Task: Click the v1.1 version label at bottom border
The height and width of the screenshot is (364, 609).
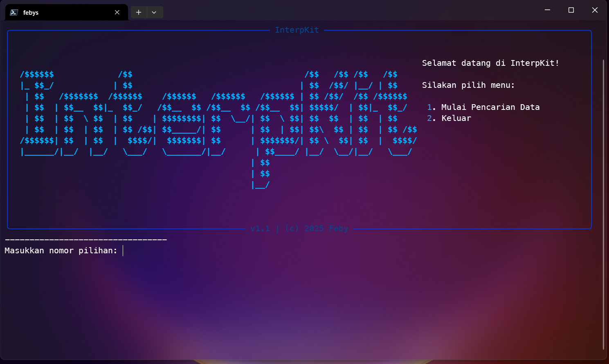Action: (261, 228)
